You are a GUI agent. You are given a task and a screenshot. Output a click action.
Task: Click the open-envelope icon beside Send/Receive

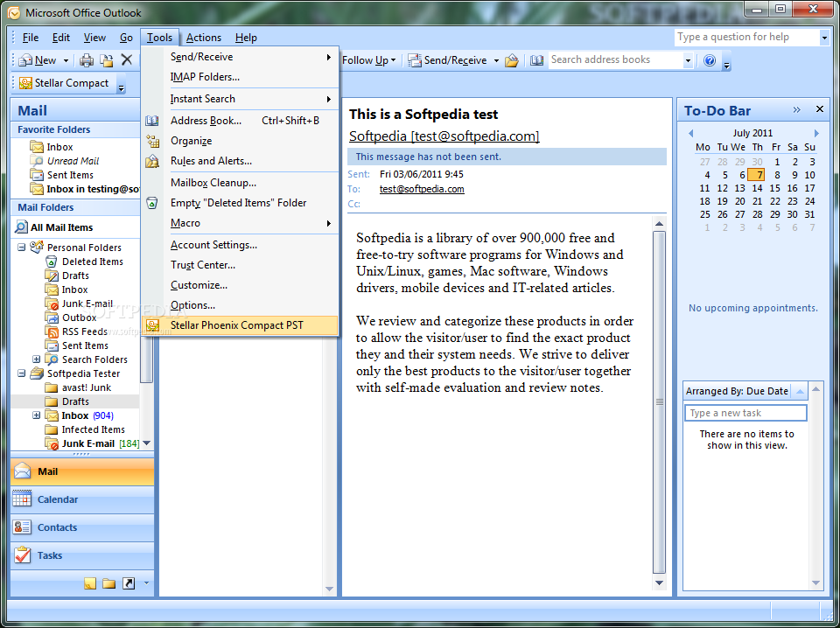(x=512, y=60)
